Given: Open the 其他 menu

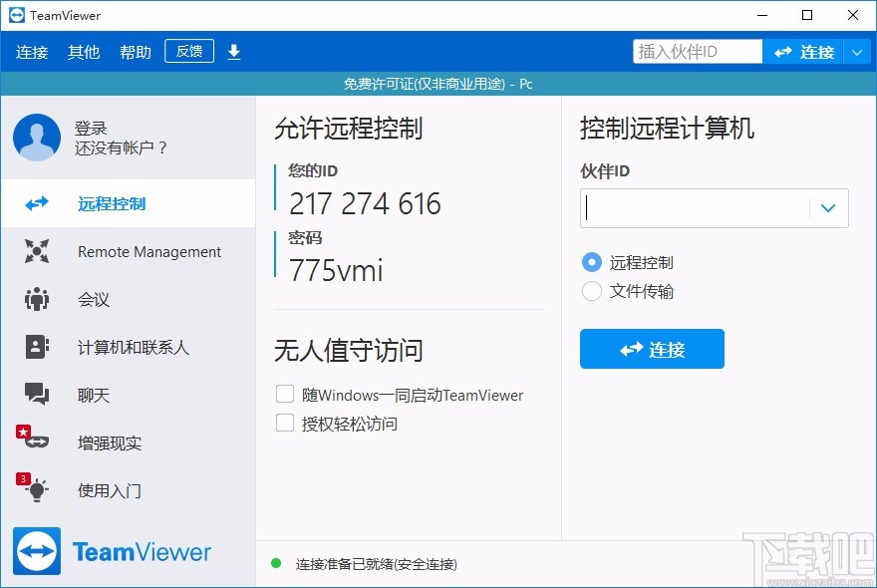Looking at the screenshot, I should (84, 51).
